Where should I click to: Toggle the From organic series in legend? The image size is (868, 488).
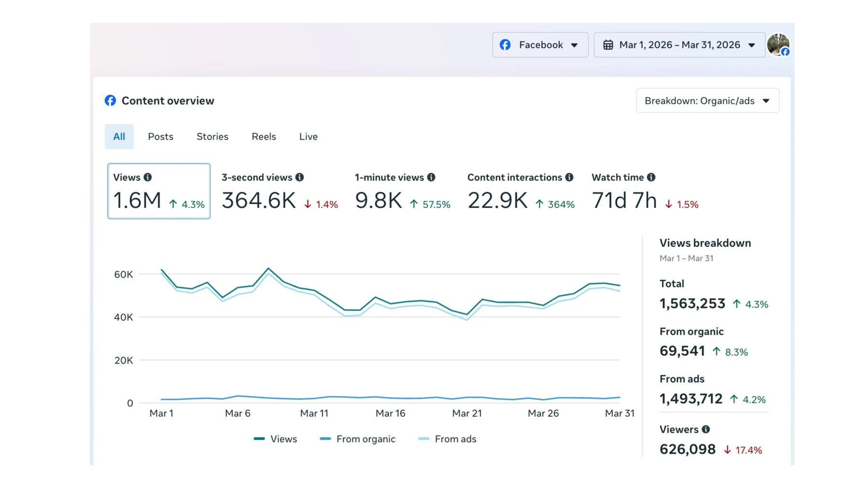click(x=357, y=439)
